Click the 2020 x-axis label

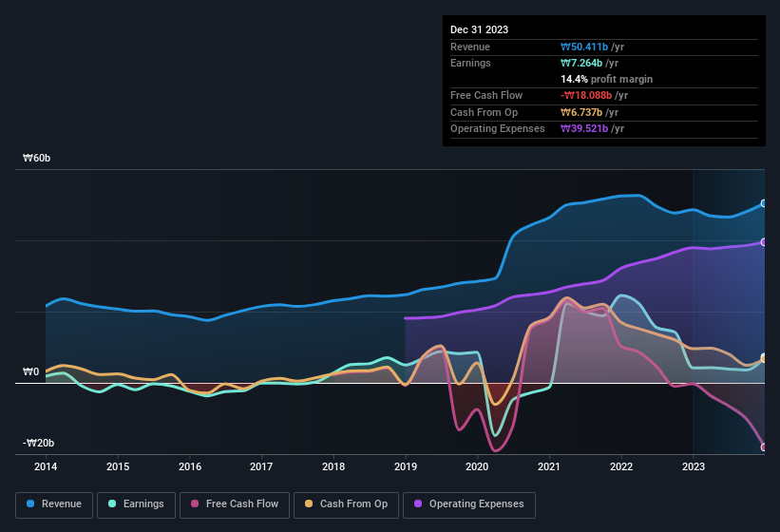(477, 466)
